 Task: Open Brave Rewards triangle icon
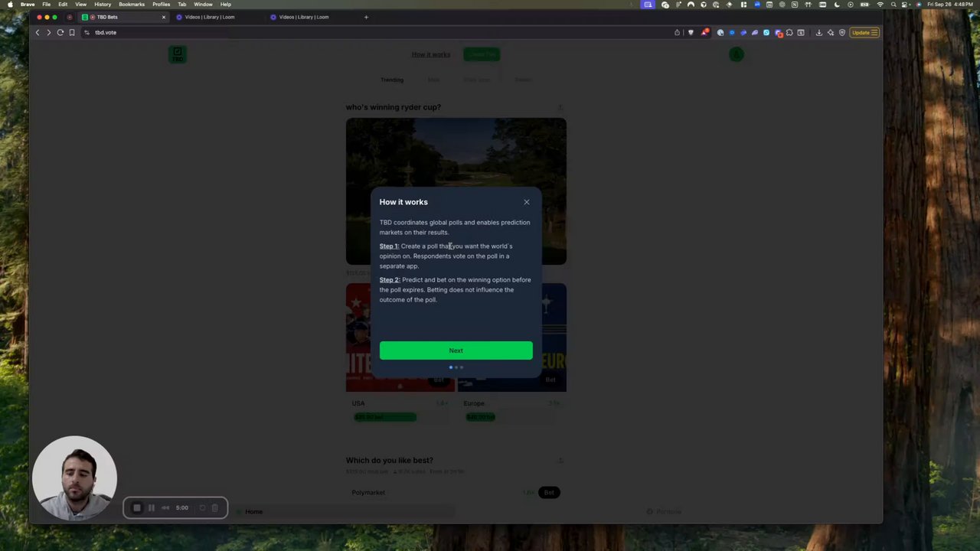point(704,32)
